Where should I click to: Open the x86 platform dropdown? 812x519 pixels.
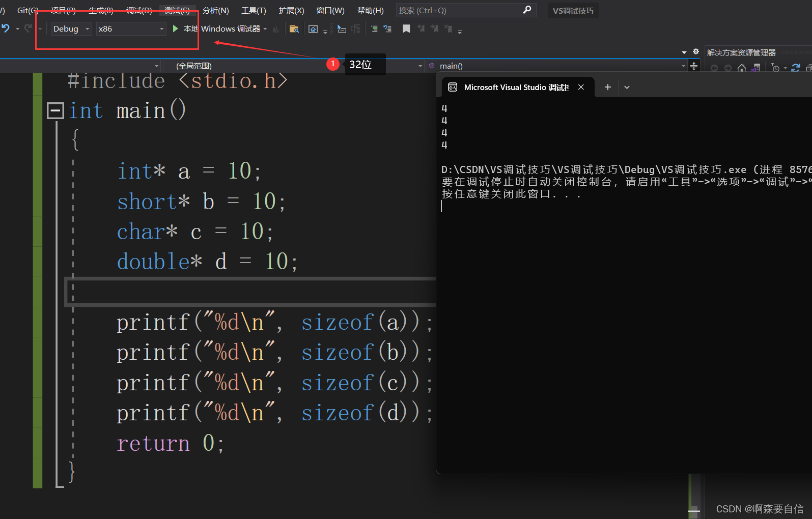tap(131, 28)
